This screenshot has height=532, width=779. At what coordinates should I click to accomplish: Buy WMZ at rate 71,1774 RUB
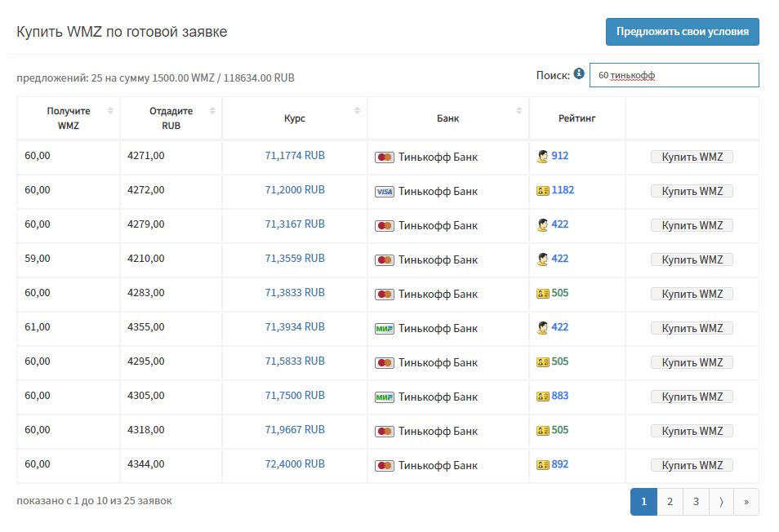pos(692,157)
